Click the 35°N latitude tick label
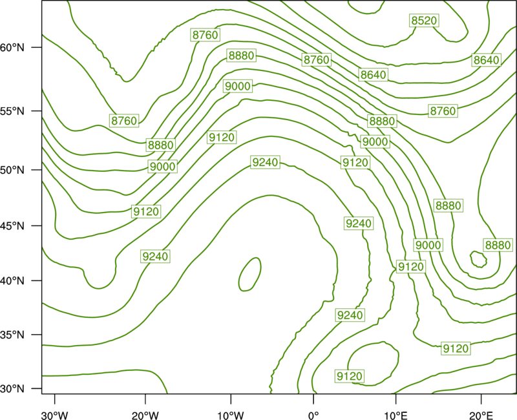Viewport: 517px width, 420px height. click(x=12, y=335)
